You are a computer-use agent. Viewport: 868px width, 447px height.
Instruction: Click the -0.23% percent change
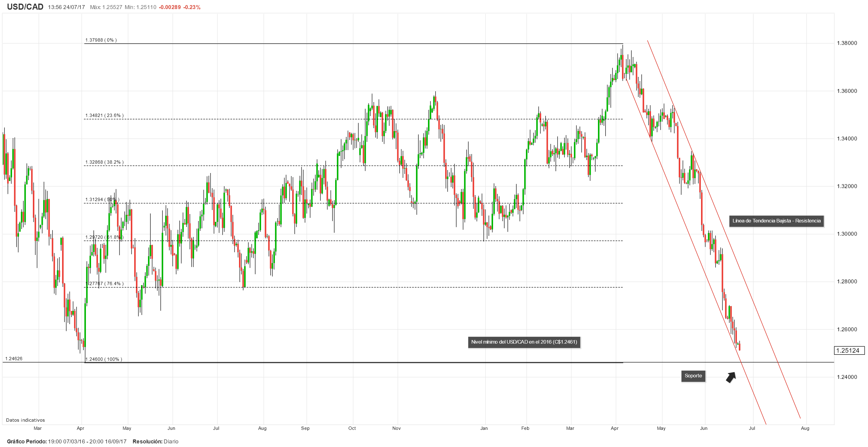click(192, 8)
